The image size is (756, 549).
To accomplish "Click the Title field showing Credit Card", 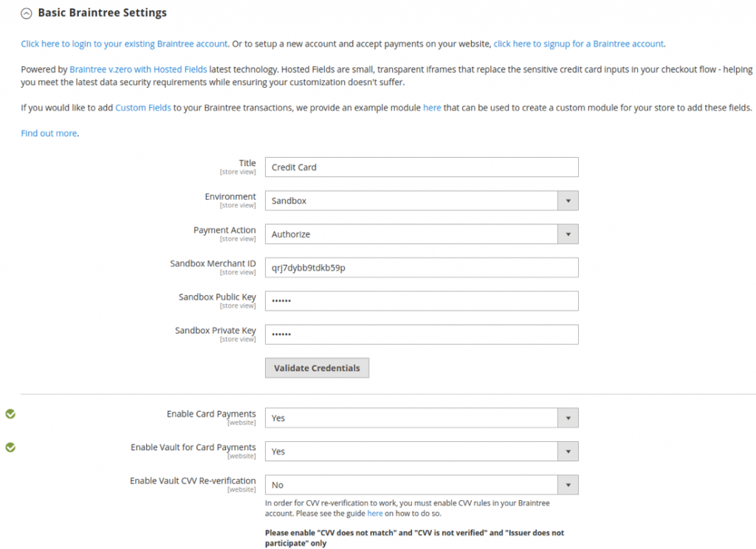I will [x=421, y=167].
